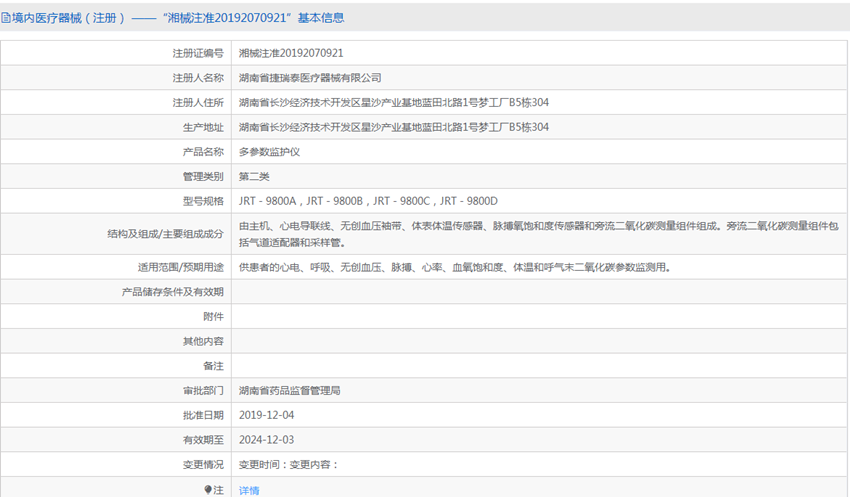Open the 详情 link

click(x=249, y=490)
